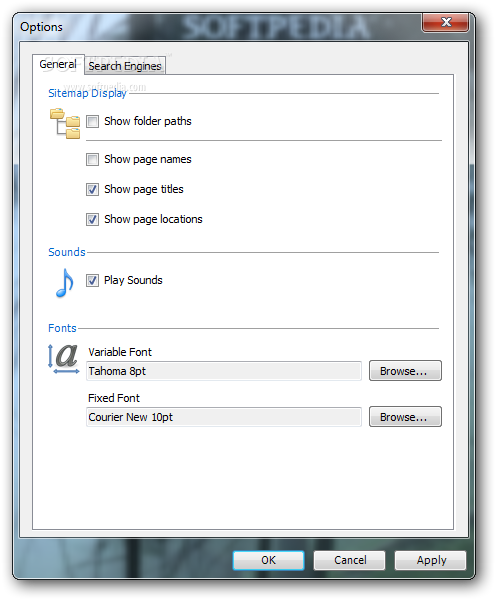496x600 pixels.
Task: Cancel the Options dialog
Action: pyautogui.click(x=349, y=560)
